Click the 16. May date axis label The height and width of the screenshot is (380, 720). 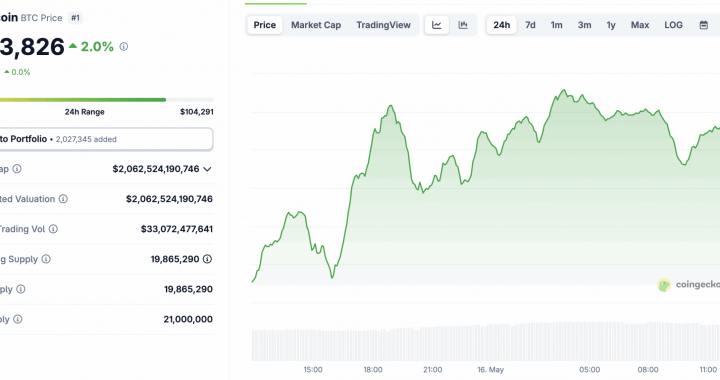(x=490, y=369)
